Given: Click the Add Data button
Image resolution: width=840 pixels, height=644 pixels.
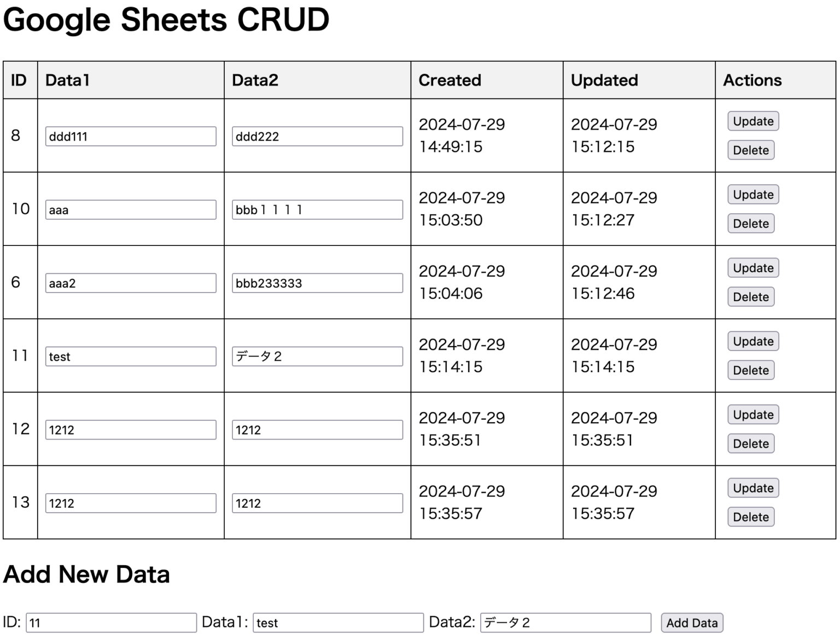Looking at the screenshot, I should tap(691, 622).
